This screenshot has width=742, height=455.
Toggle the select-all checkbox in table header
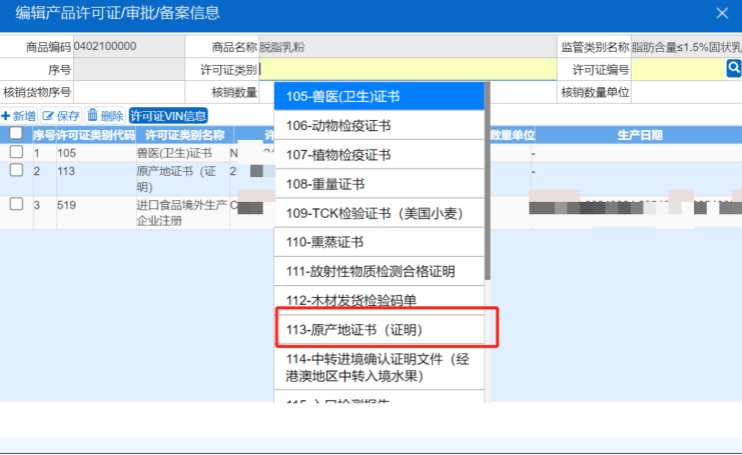pos(16,134)
